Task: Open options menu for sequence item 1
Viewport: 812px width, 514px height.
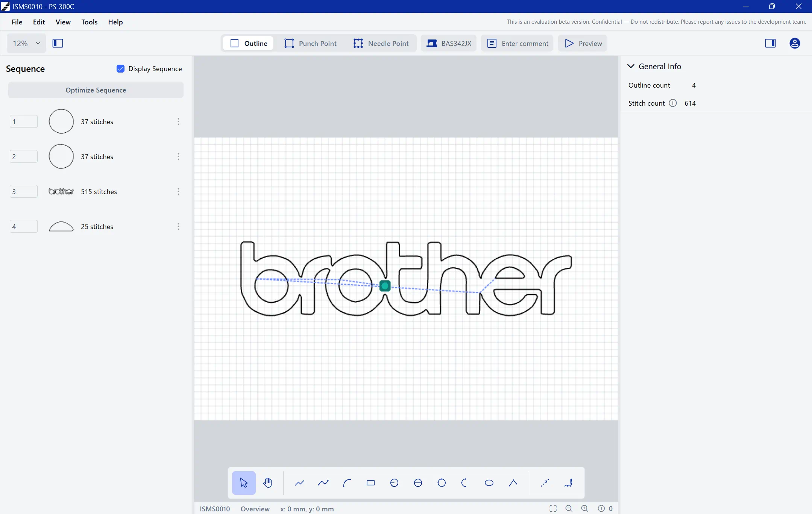Action: [178, 121]
